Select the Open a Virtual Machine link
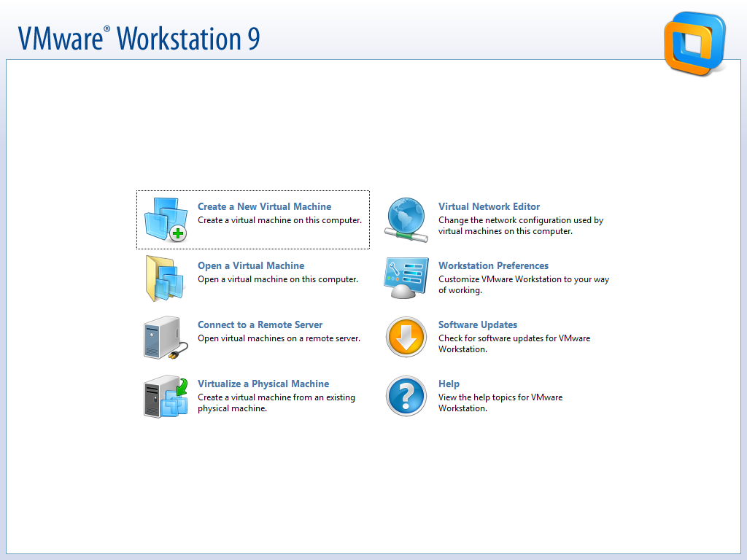Image resolution: width=747 pixels, height=560 pixels. [x=251, y=265]
